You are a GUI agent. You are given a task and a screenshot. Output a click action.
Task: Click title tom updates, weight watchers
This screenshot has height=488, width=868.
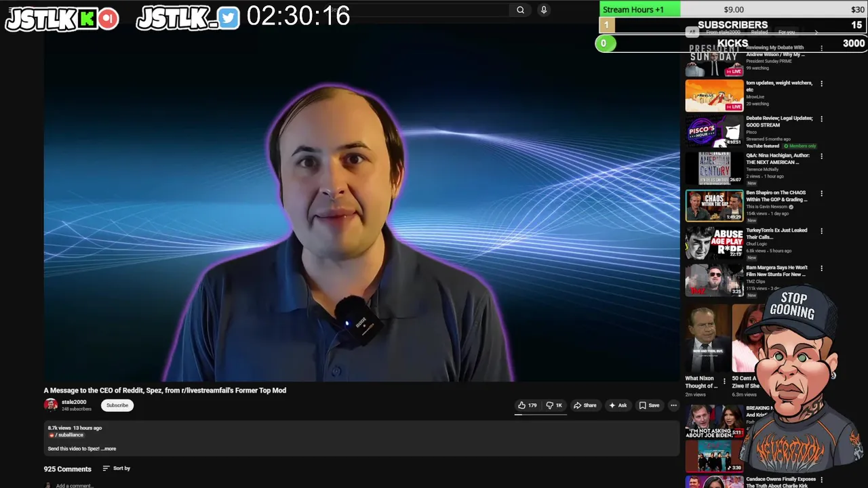pos(779,86)
